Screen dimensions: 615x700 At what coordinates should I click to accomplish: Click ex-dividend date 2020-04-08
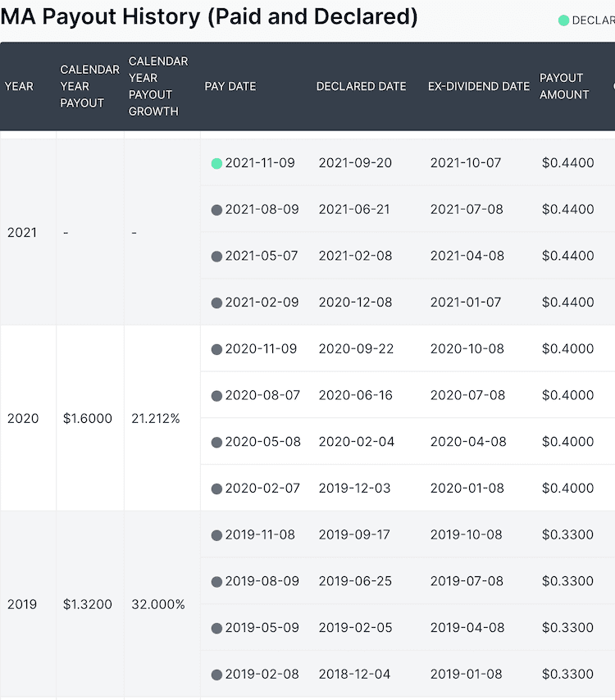tap(468, 442)
